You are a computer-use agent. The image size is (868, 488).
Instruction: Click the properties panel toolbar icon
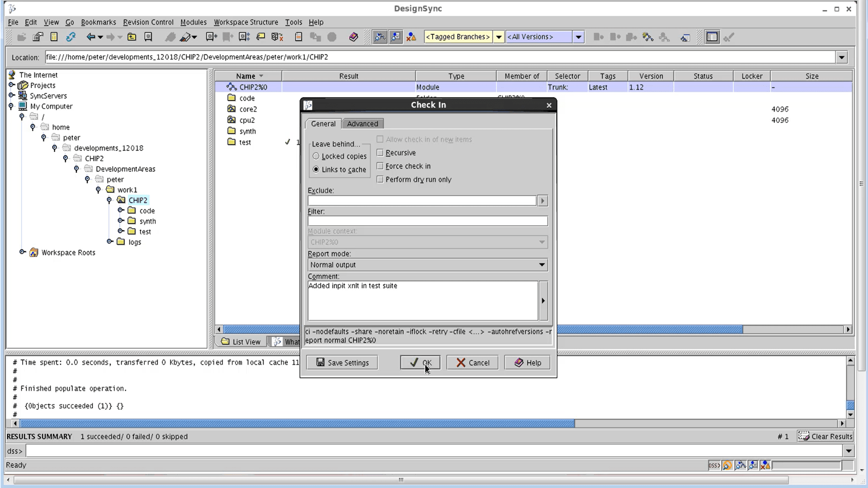pos(712,37)
